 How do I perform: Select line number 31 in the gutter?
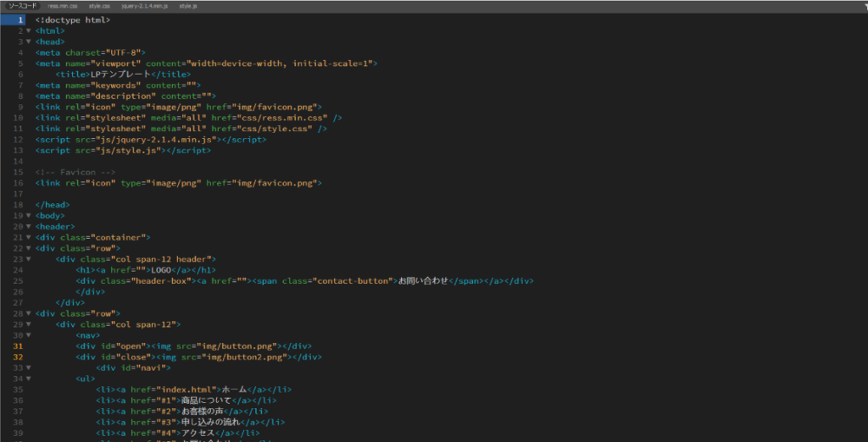tap(19, 345)
